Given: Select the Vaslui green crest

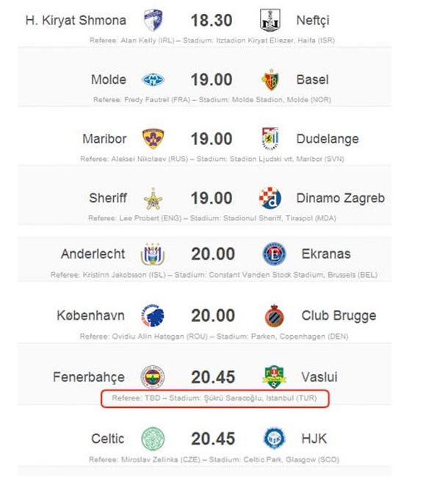Looking at the screenshot, I should 274,377.
